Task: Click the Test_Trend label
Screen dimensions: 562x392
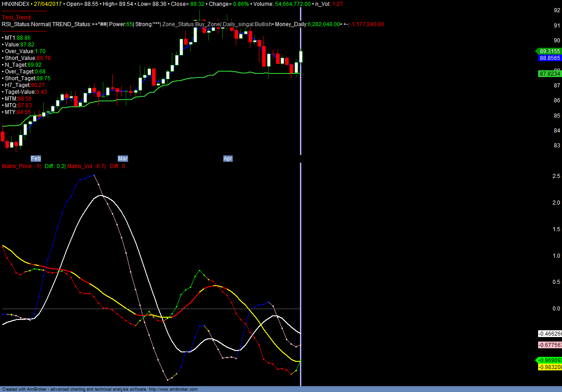Action: point(17,18)
